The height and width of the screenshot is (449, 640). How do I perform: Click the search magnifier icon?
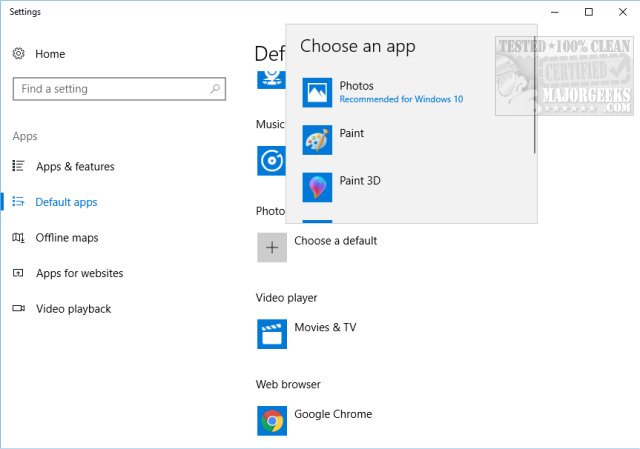216,89
